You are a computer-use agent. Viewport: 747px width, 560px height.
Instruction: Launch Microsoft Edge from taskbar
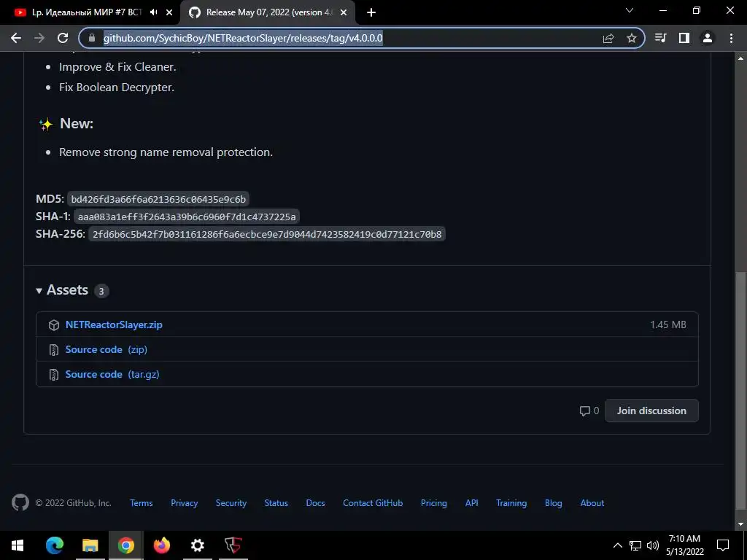[54, 545]
